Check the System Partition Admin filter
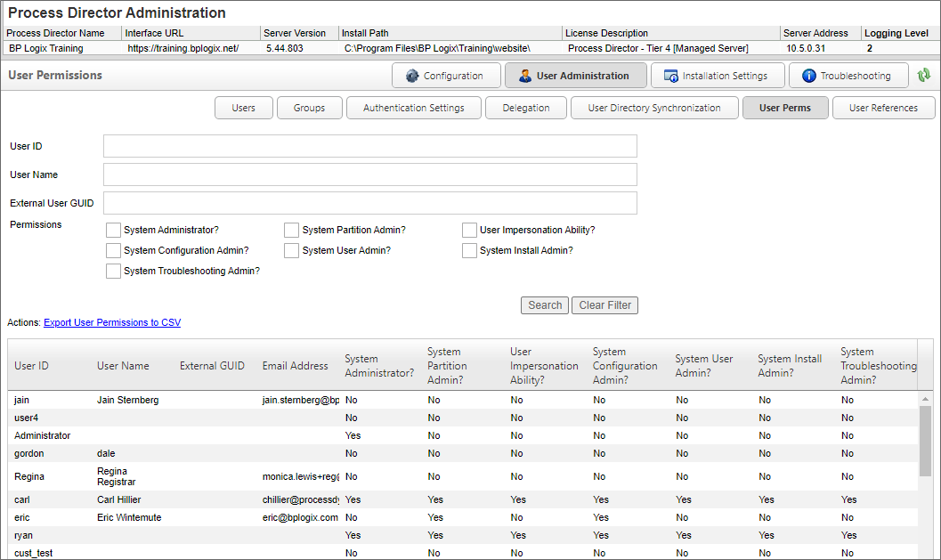The image size is (941, 560). click(291, 230)
